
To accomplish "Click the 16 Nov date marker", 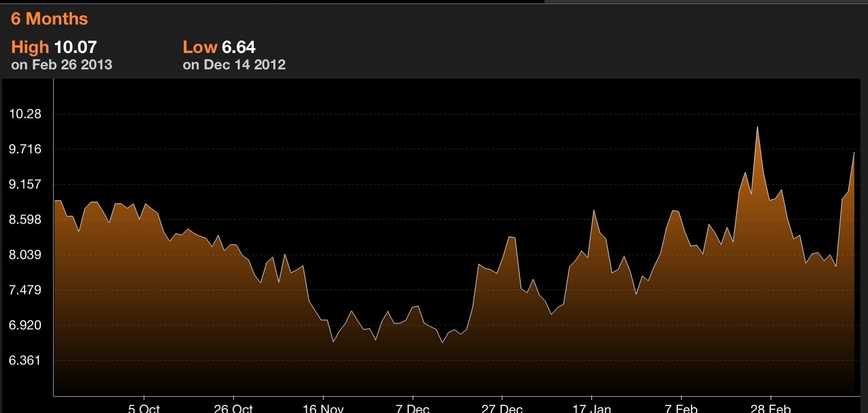I will pos(323,408).
